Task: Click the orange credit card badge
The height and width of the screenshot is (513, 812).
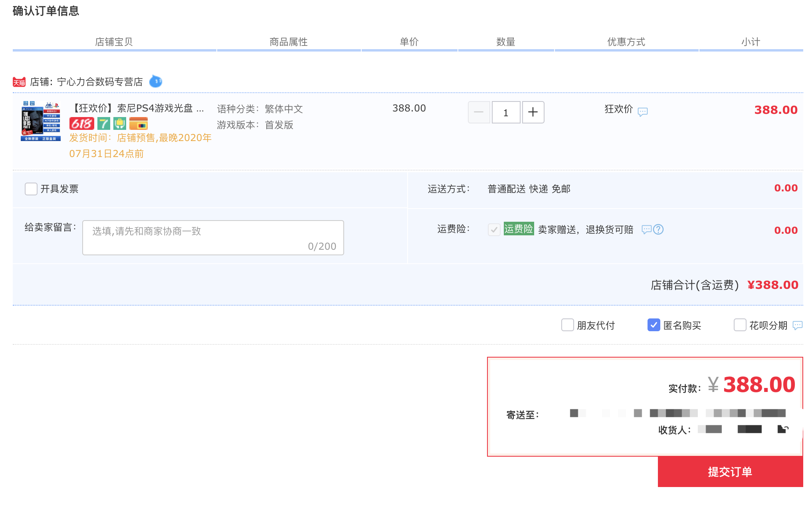Action: [x=139, y=123]
